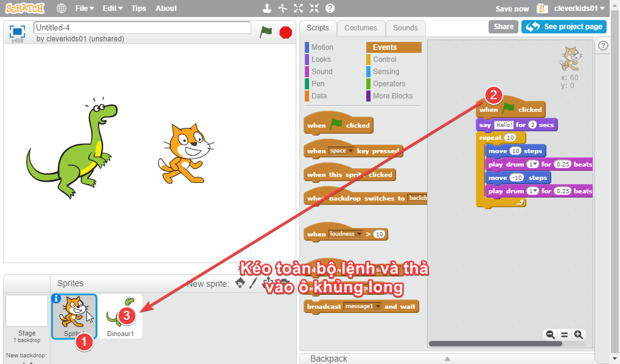Viewport: 620px width, 364px height.
Task: Expand the cleverkids01 account menu
Action: pyautogui.click(x=579, y=9)
